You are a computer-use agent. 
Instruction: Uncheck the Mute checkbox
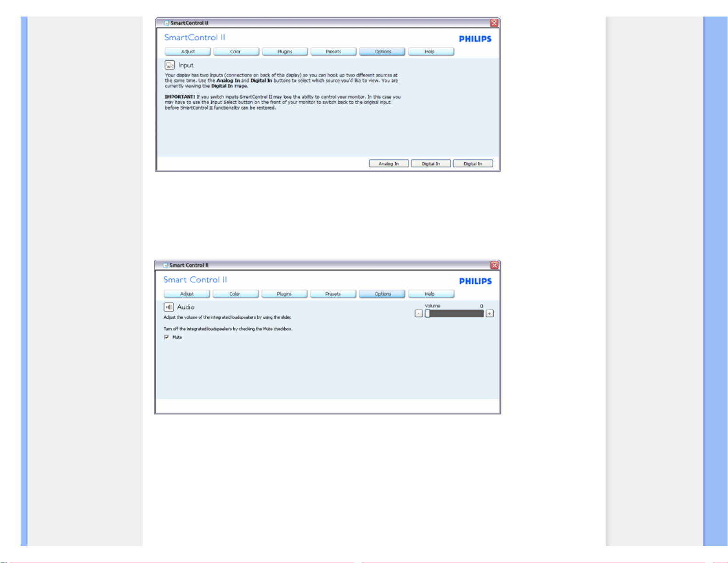166,337
